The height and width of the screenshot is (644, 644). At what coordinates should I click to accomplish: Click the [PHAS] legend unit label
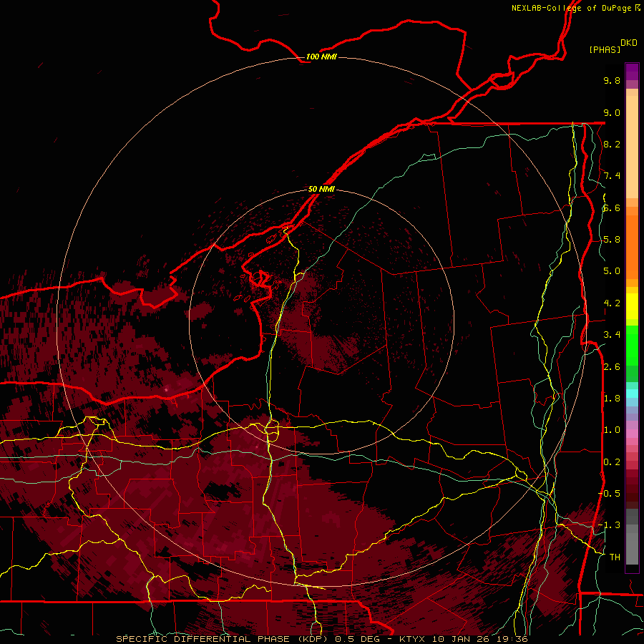(605, 49)
